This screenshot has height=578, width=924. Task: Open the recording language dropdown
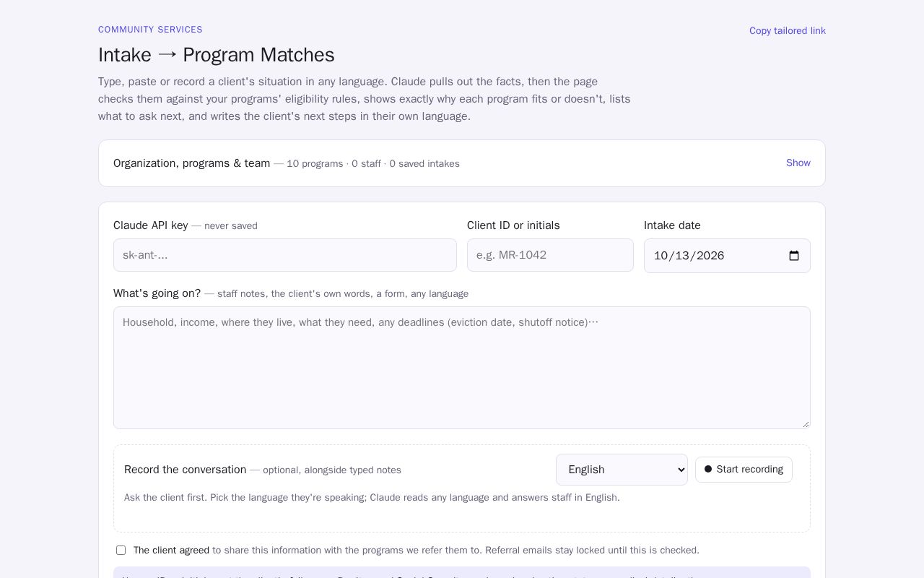622,470
